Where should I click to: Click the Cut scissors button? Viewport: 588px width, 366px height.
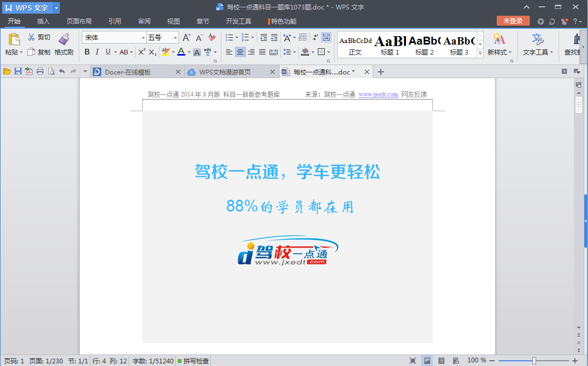click(x=39, y=37)
